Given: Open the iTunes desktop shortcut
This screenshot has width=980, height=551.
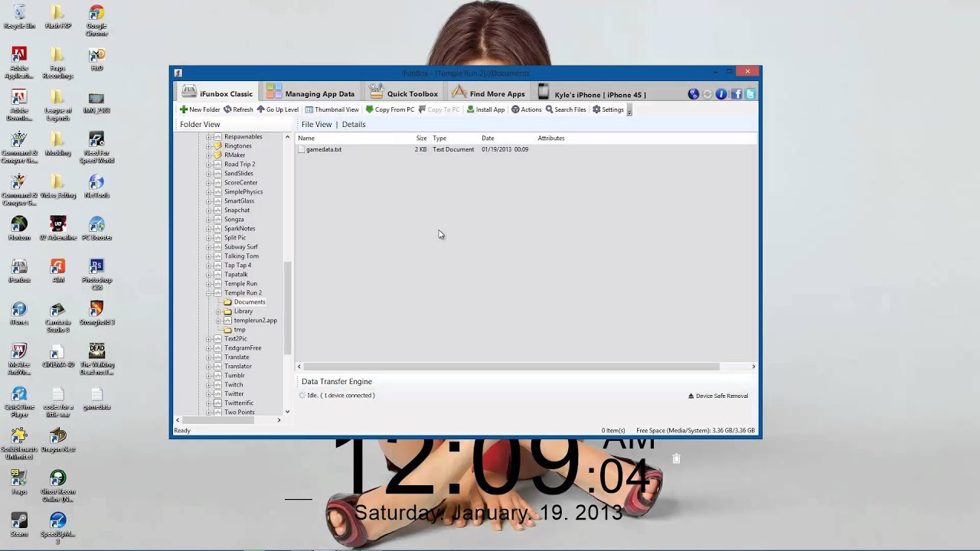Looking at the screenshot, I should pyautogui.click(x=19, y=313).
